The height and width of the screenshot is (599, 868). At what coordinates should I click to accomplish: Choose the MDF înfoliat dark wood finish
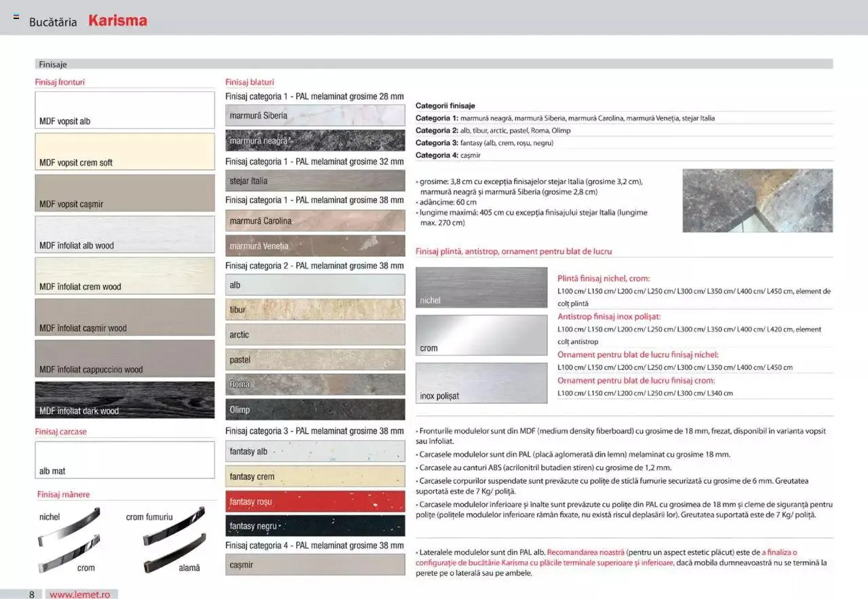[x=125, y=400]
